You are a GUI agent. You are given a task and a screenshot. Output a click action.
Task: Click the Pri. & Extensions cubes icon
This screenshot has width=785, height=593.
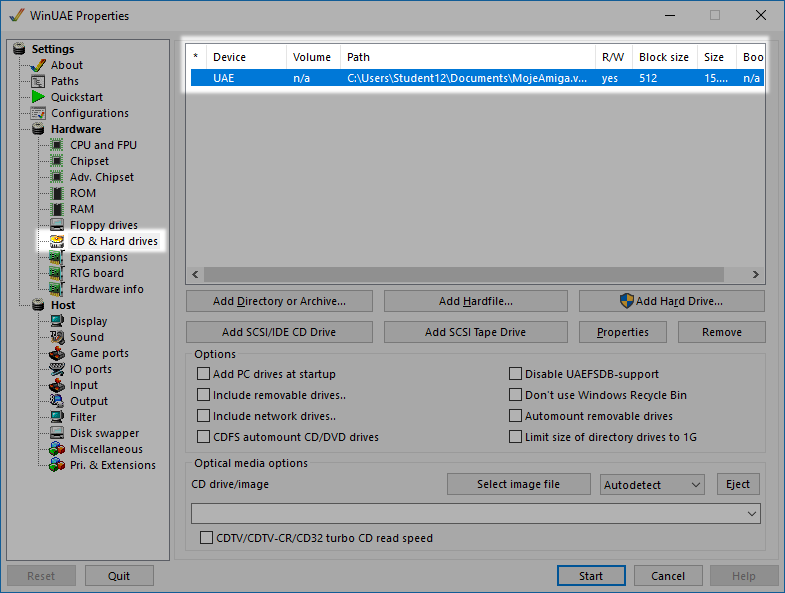[x=57, y=465]
